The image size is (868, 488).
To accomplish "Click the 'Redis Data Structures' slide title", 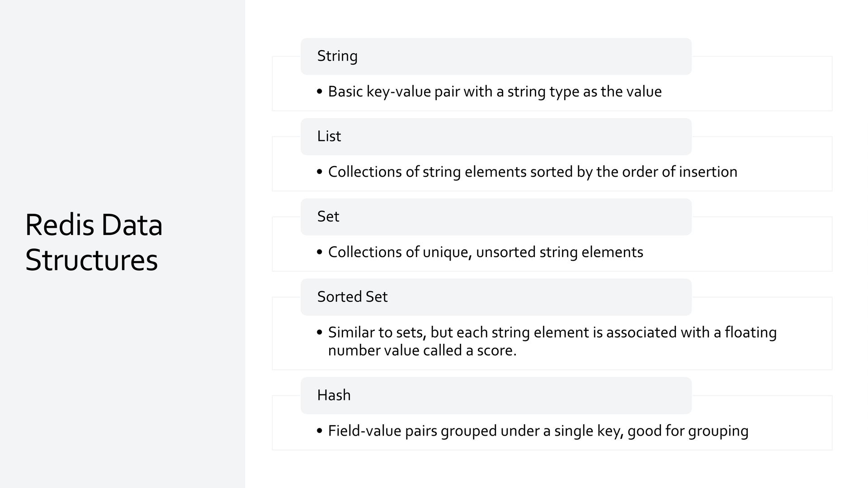I will pos(94,242).
